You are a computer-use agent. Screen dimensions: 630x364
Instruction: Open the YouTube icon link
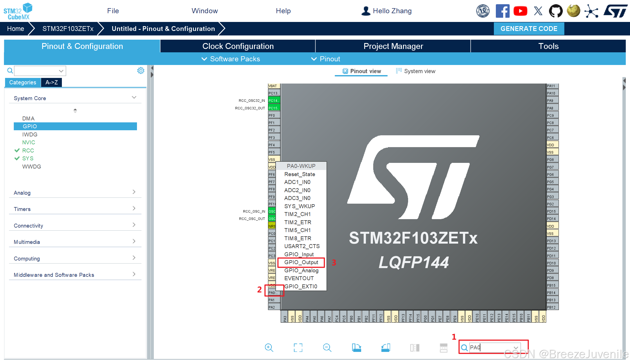520,11
